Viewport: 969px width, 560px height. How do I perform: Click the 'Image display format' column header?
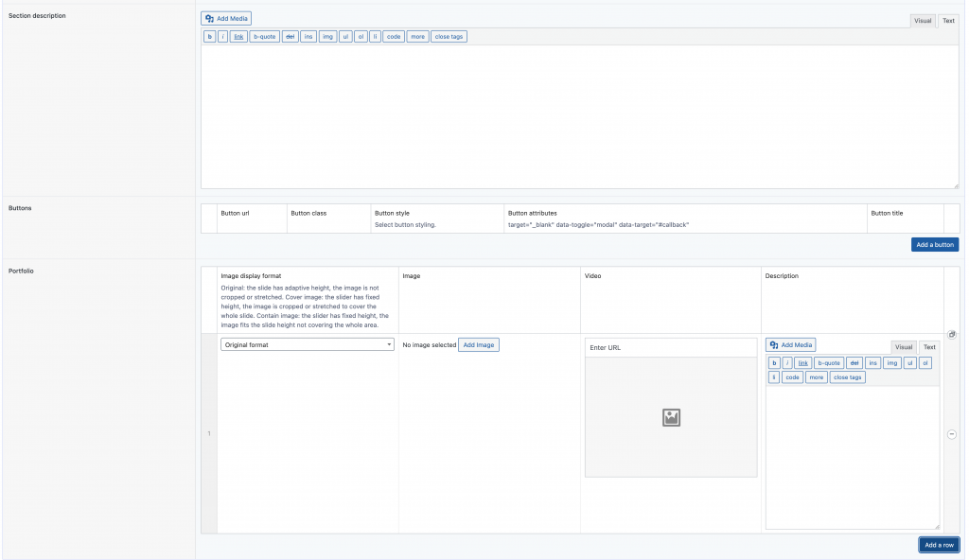(251, 275)
